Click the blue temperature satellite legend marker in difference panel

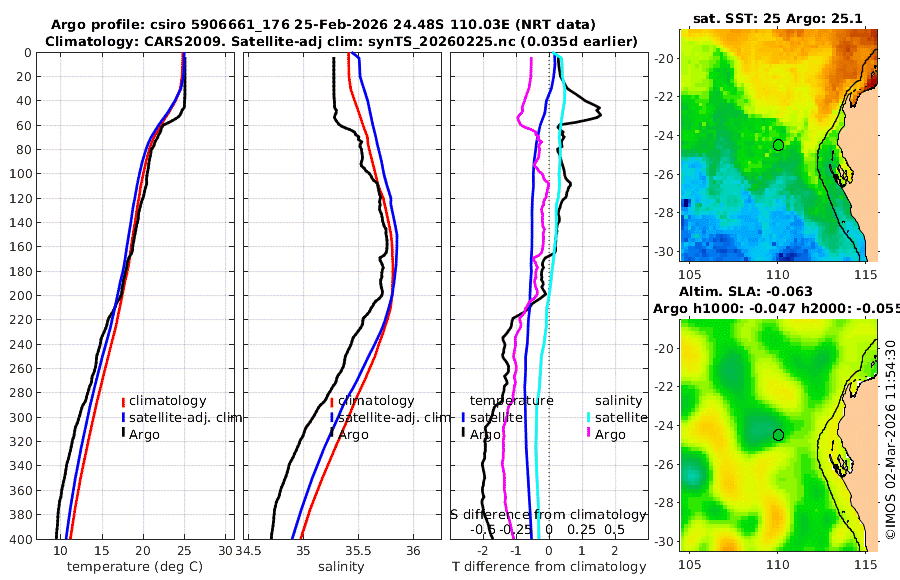[x=463, y=417]
